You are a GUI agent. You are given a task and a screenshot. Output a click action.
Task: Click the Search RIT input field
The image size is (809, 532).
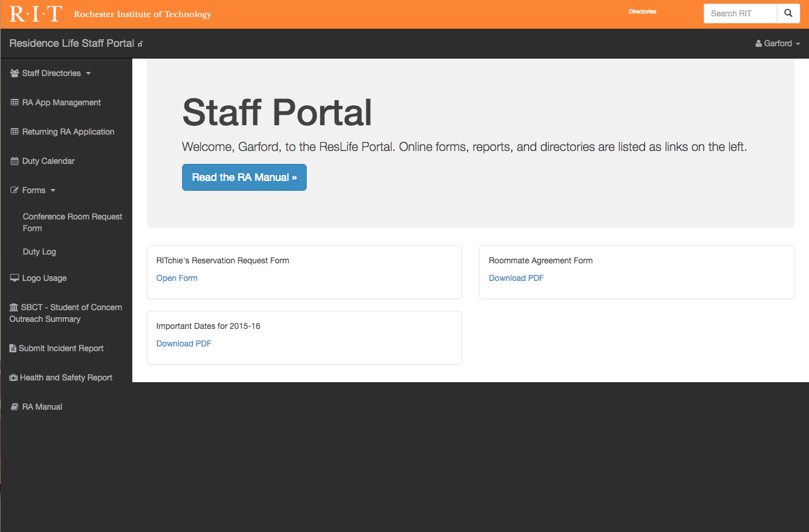[x=740, y=13]
